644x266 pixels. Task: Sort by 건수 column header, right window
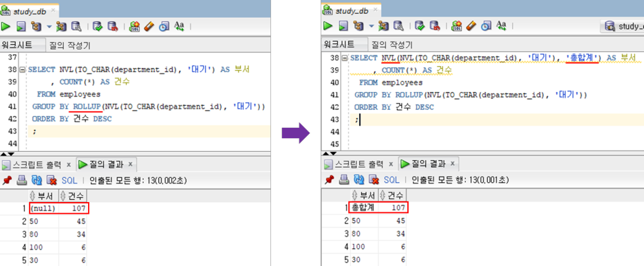click(393, 195)
